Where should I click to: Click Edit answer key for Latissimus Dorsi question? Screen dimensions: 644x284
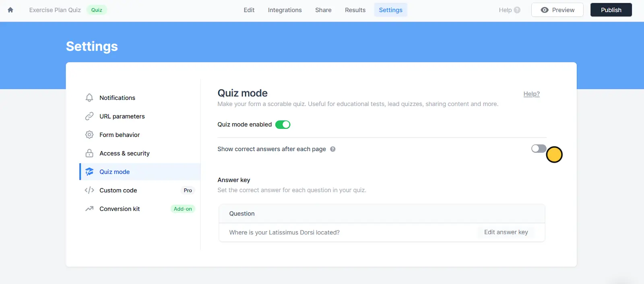coord(506,232)
